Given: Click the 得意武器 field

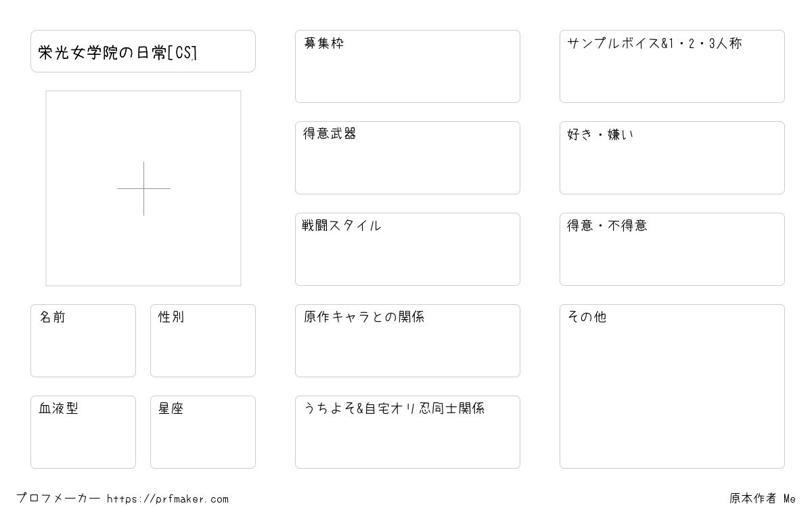Looking at the screenshot, I should pos(407,158).
